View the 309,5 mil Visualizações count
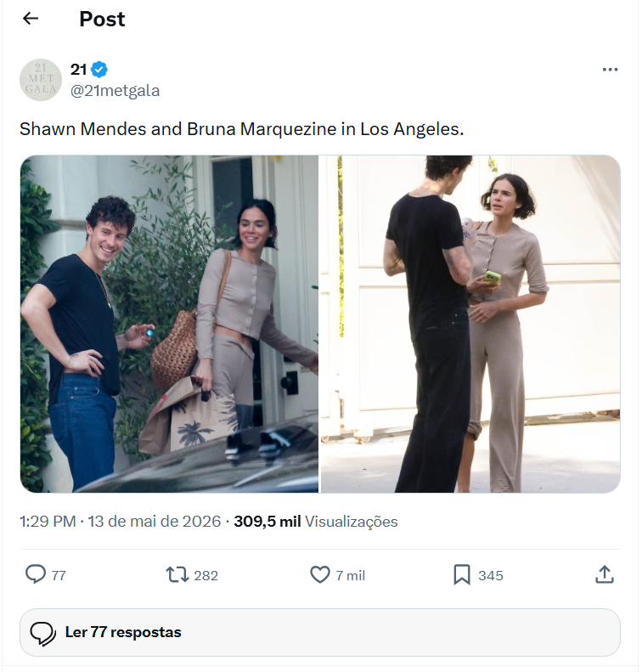This screenshot has width=642, height=672. (x=316, y=522)
